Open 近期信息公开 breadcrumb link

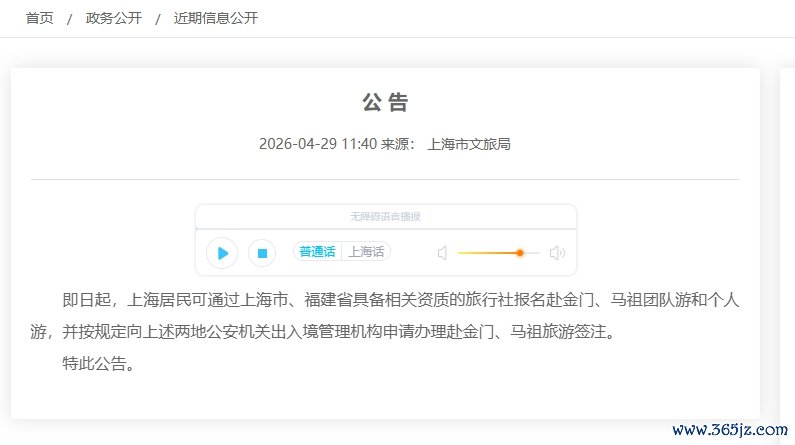(x=215, y=18)
